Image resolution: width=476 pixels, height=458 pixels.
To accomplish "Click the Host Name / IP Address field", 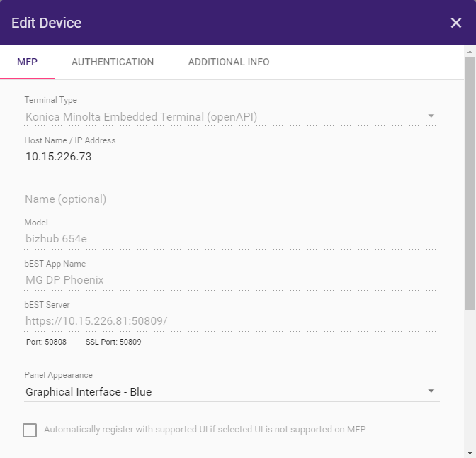I will pos(232,157).
